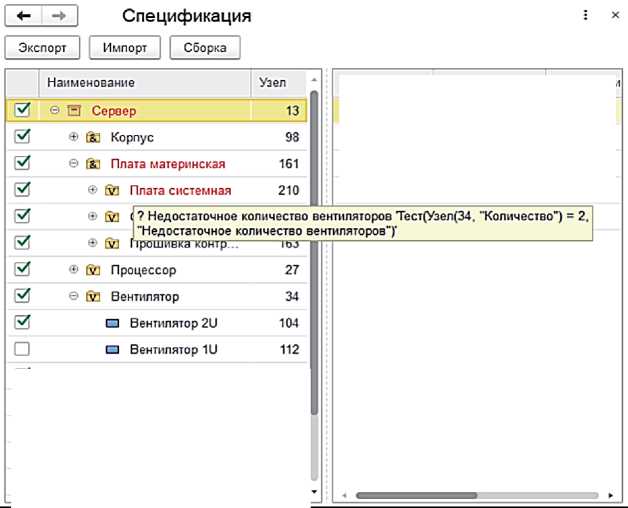Expand the Корпус tree node

coord(74,137)
